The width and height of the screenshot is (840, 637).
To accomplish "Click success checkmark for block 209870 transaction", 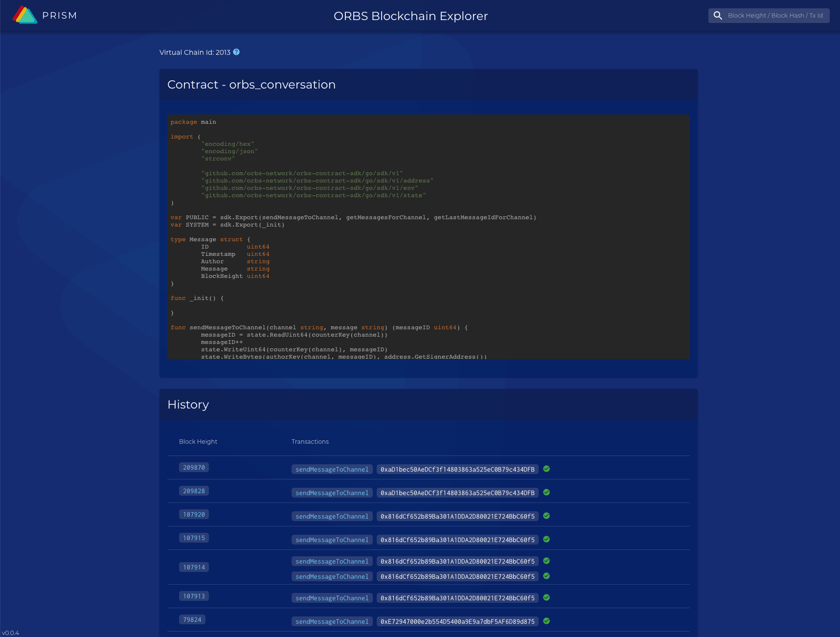I will coord(546,469).
